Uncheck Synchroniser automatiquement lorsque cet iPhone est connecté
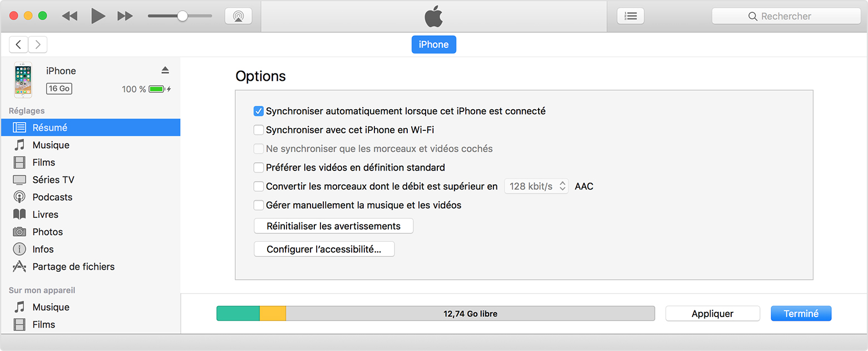The image size is (868, 351). point(258,111)
